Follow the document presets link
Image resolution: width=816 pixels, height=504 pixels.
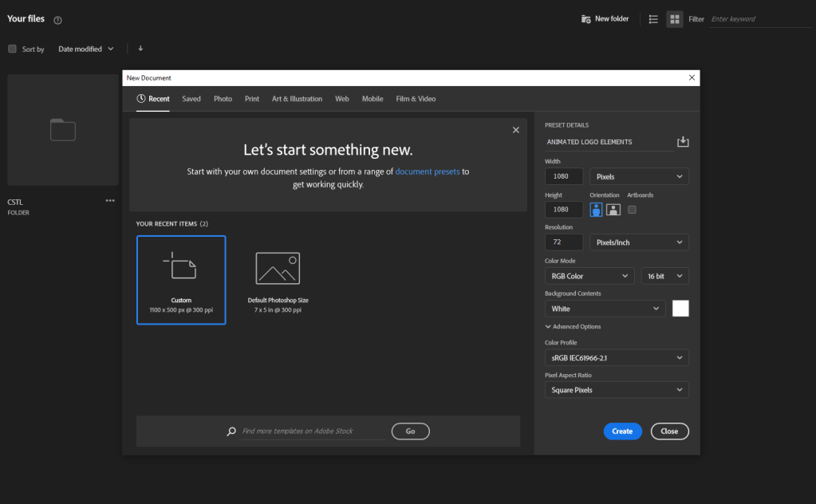(428, 171)
